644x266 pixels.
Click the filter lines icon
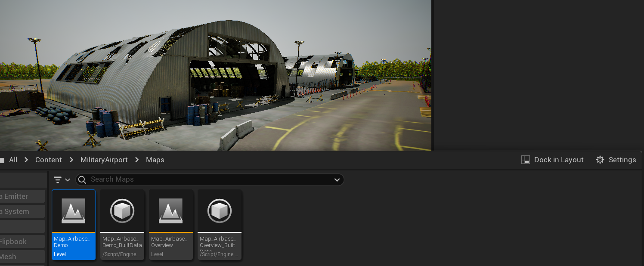58,179
